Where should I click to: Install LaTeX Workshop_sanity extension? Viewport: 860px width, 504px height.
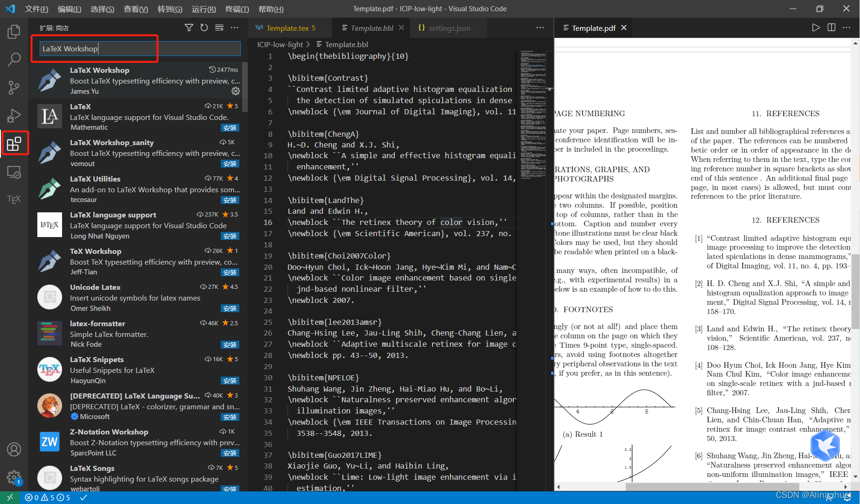coord(230,164)
